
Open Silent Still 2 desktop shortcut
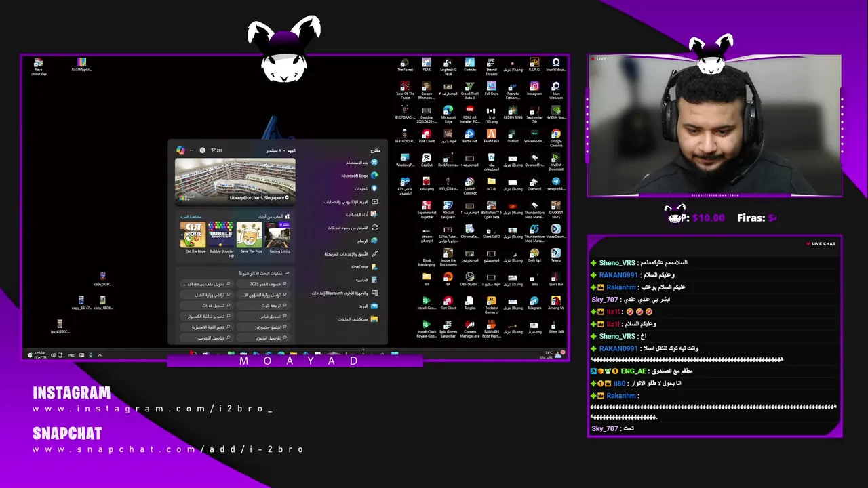click(491, 232)
